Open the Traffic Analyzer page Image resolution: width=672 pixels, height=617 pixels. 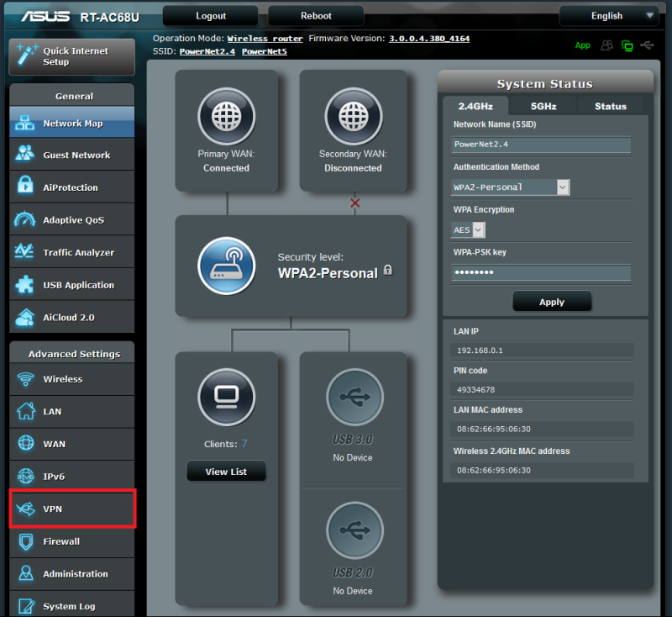(x=72, y=252)
